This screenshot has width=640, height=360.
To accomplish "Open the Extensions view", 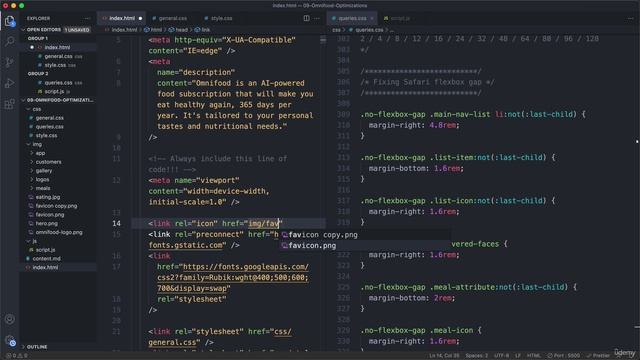I will click(9, 104).
